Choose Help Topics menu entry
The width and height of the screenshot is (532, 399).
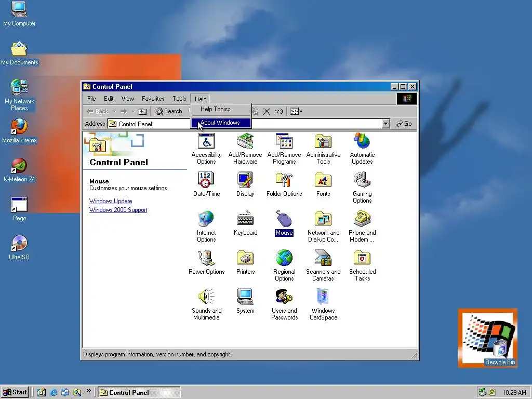[x=221, y=109]
